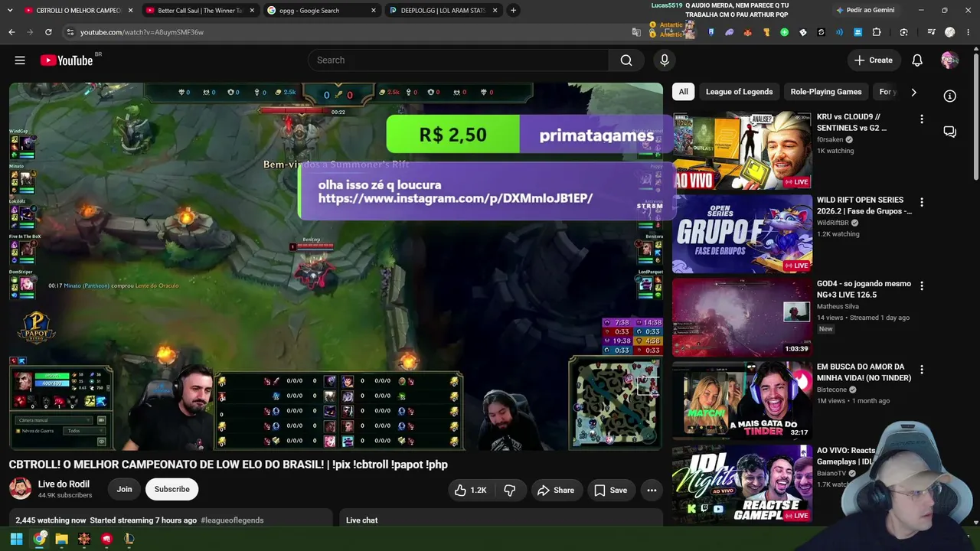Open YouTube notifications bell

[917, 60]
